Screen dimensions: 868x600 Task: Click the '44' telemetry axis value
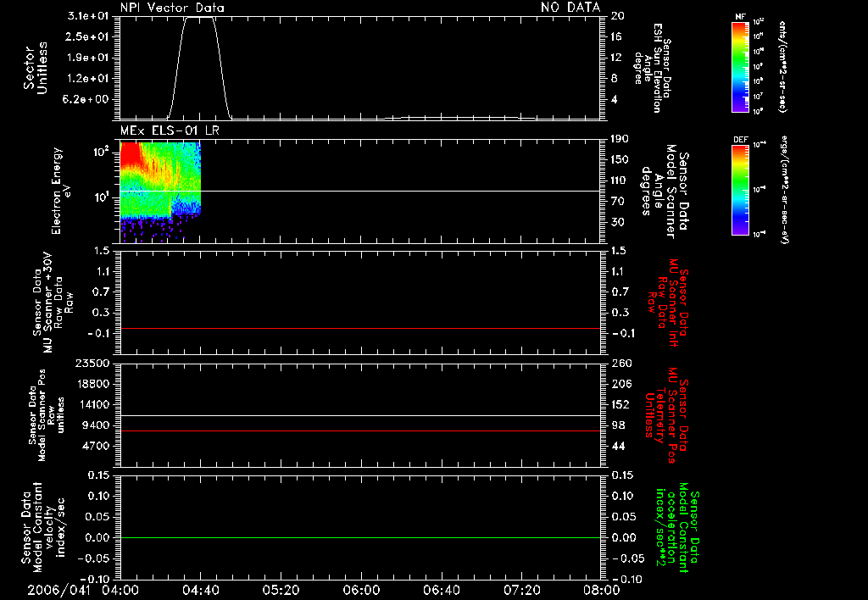tap(618, 446)
